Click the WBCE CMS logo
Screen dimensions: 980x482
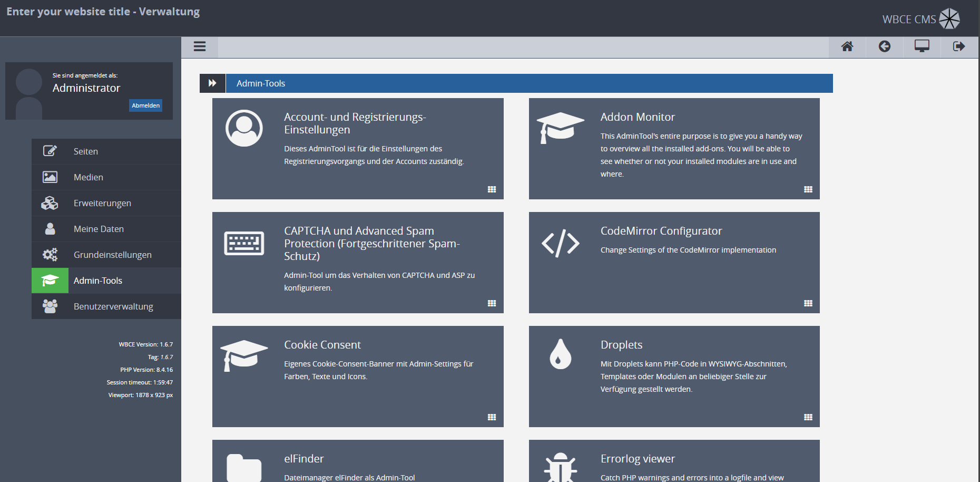(921, 19)
